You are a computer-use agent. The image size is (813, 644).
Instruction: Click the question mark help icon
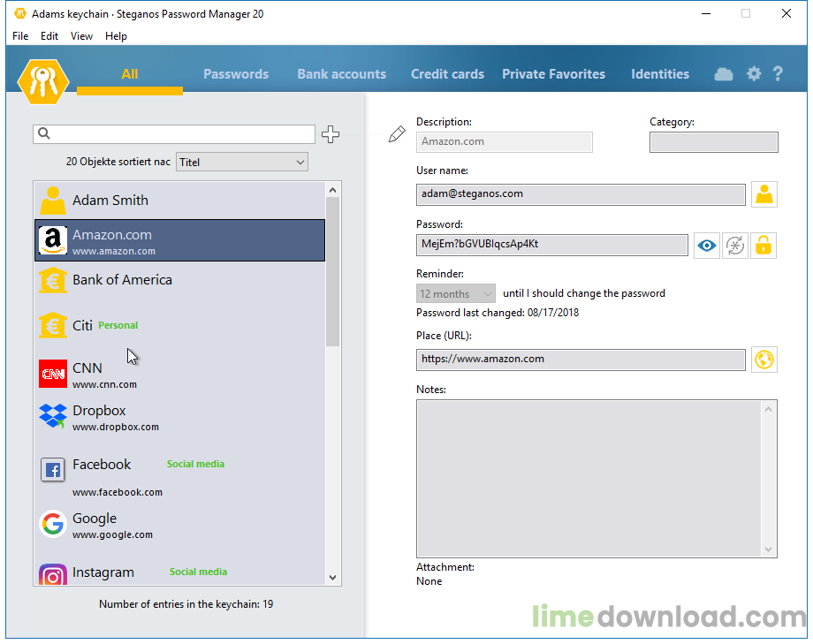point(778,74)
